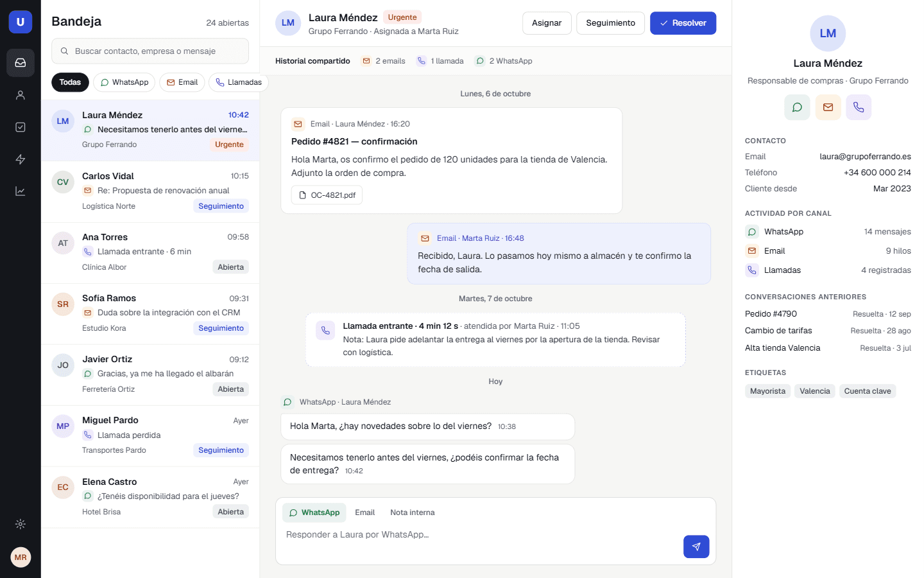Open the contacts icon in the sidebar
Viewport: 924px width, 578px height.
tap(21, 95)
